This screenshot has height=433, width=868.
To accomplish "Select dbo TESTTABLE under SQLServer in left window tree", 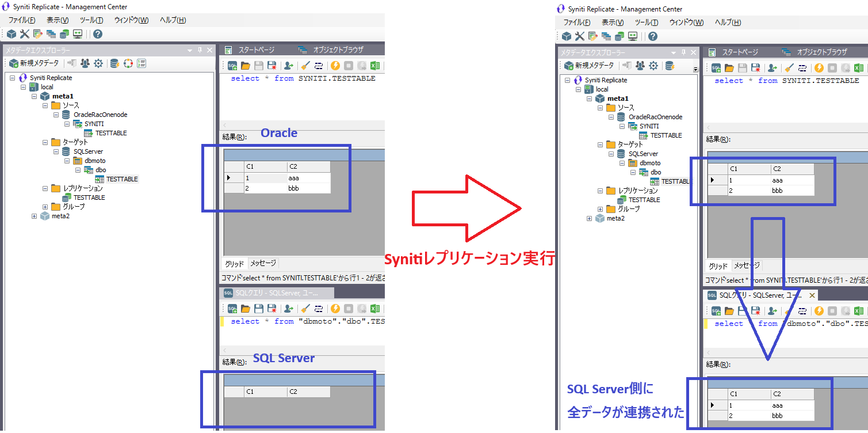I will coord(122,179).
